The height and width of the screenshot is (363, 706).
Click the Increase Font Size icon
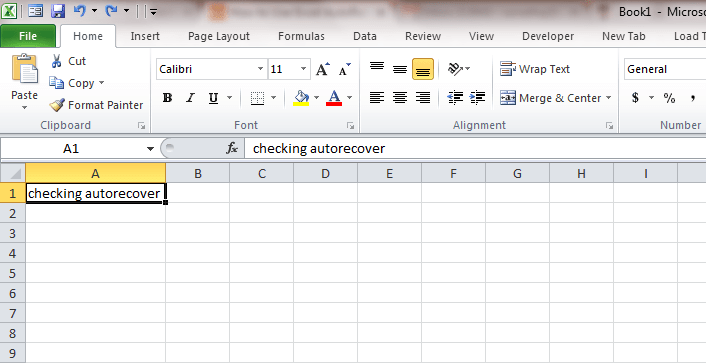(x=322, y=69)
